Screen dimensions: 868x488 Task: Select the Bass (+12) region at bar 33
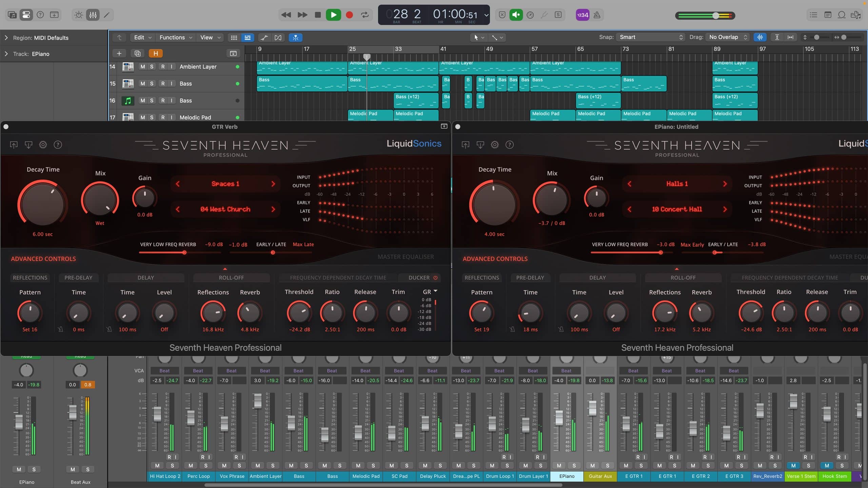pos(416,100)
